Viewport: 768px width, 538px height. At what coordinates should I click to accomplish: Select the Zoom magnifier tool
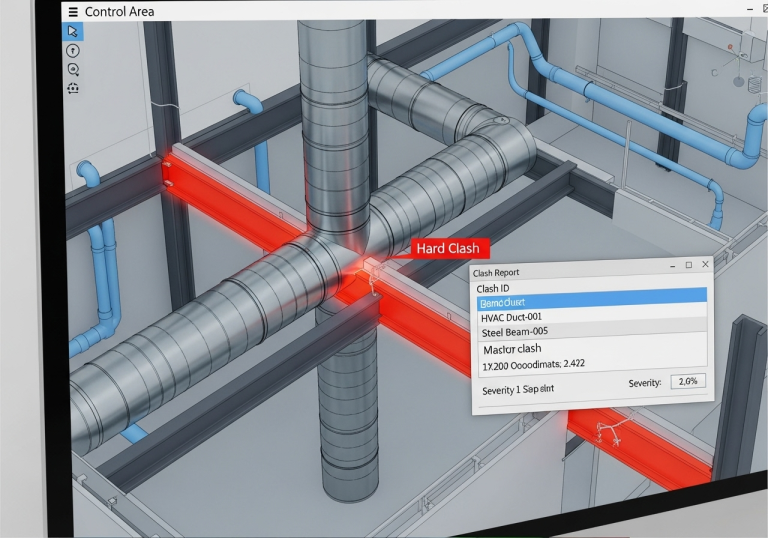pos(73,70)
